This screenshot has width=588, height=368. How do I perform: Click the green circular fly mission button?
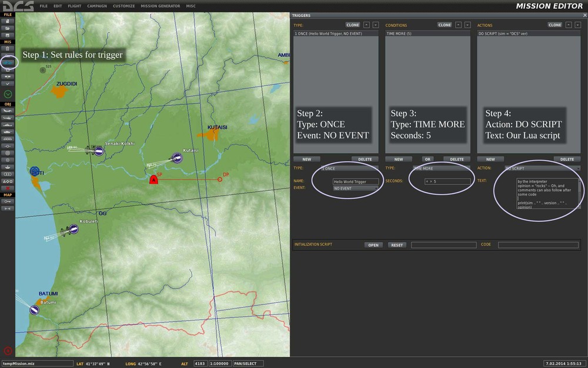tap(8, 94)
